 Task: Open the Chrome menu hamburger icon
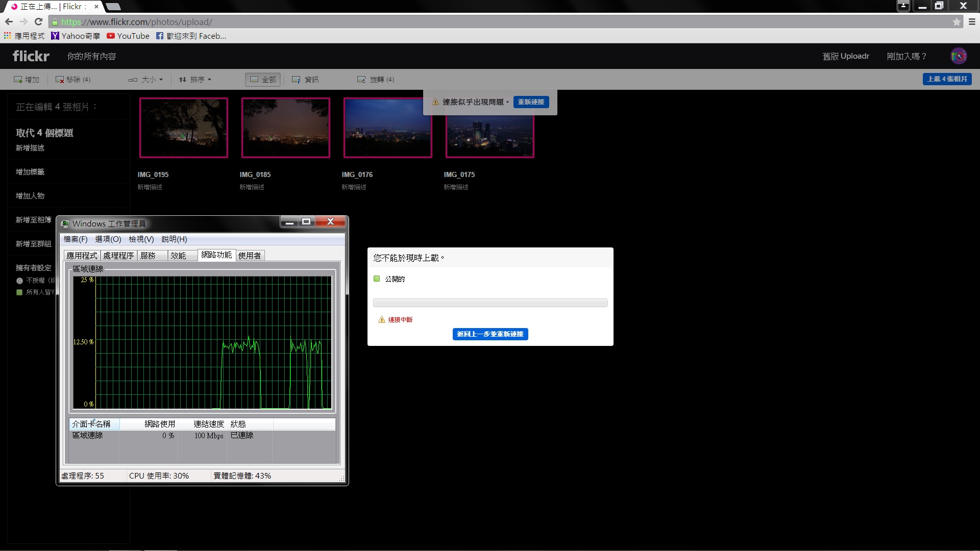coord(972,22)
